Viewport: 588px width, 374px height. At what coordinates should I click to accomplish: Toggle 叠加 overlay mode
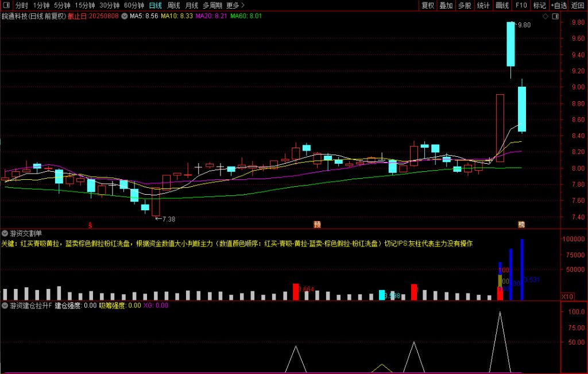pos(446,5)
